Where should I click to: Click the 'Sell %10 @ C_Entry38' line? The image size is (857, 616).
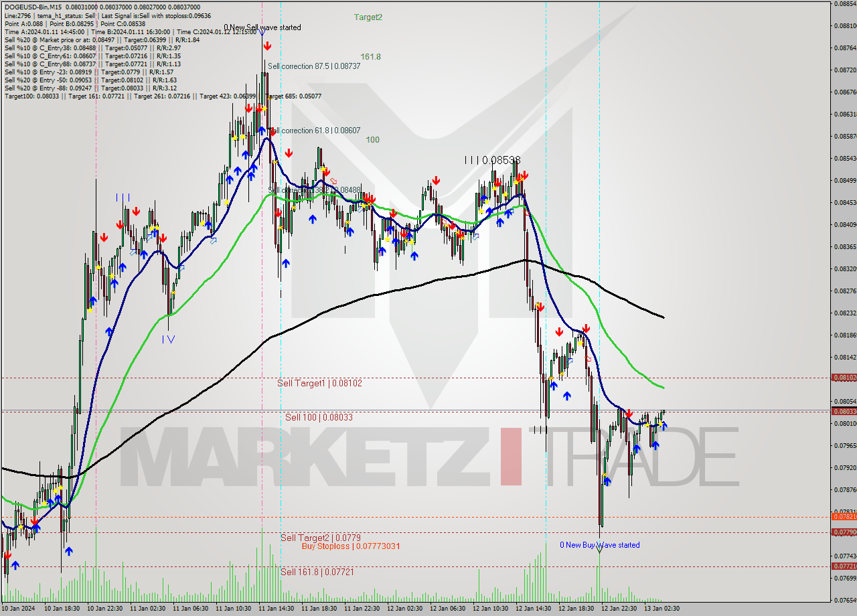[x=92, y=48]
